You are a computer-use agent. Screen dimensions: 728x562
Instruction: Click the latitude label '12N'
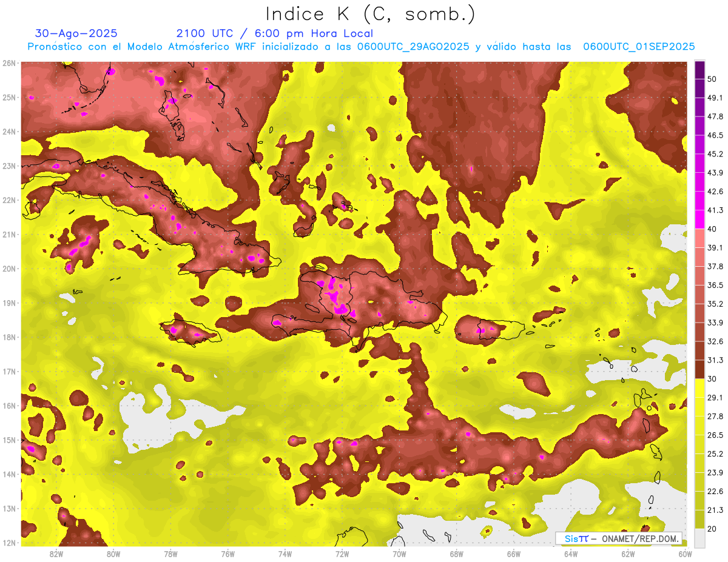tap(9, 543)
